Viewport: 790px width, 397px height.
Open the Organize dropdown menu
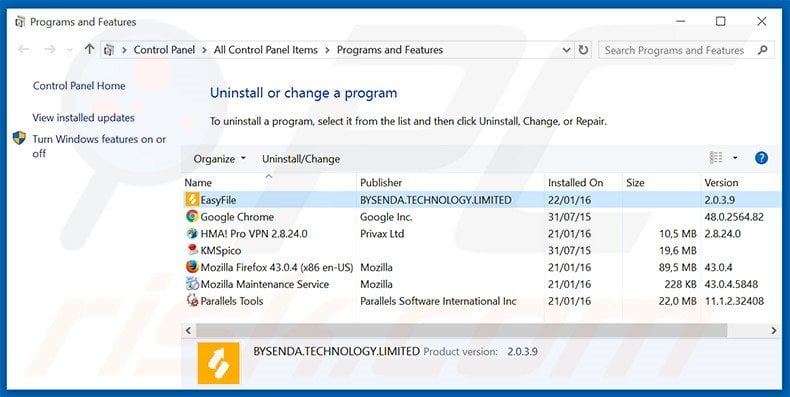(220, 159)
